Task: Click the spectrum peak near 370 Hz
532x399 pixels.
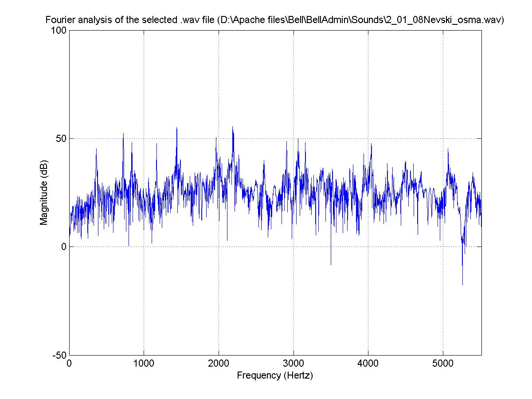Action: click(96, 150)
